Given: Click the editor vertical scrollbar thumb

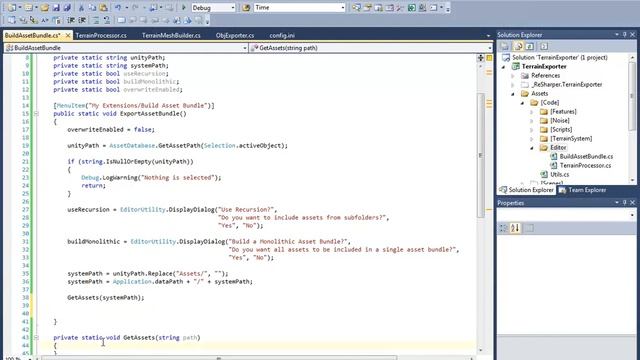Looking at the screenshot, I should click(x=480, y=155).
